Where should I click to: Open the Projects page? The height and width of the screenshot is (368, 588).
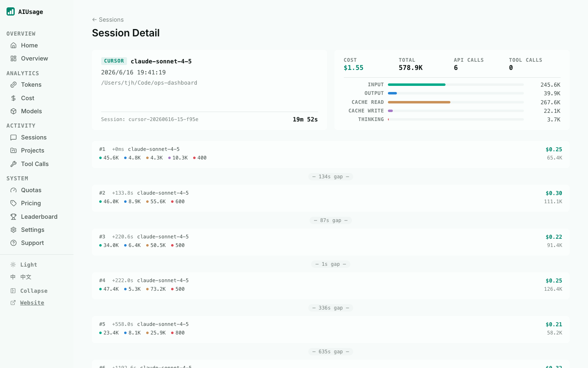pyautogui.click(x=37, y=150)
